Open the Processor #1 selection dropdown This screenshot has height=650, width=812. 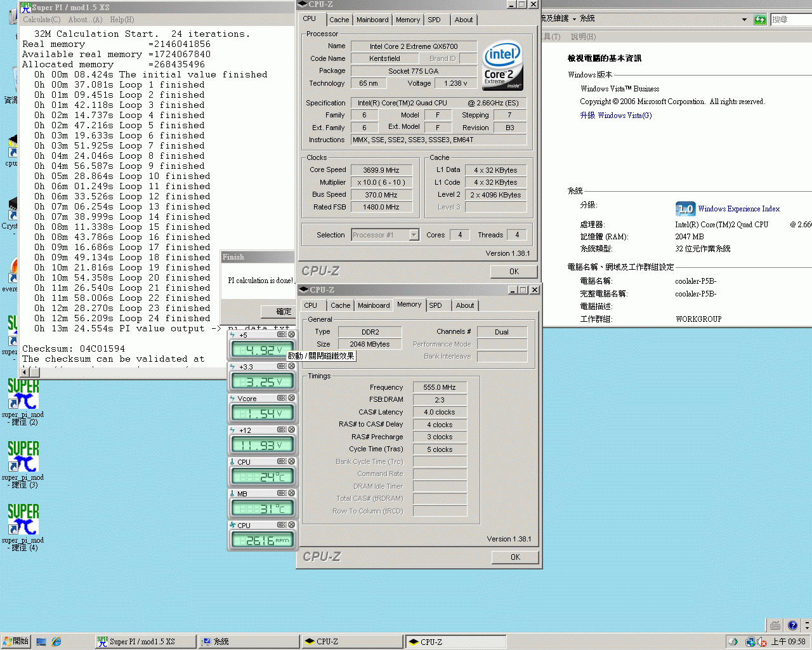pos(414,235)
